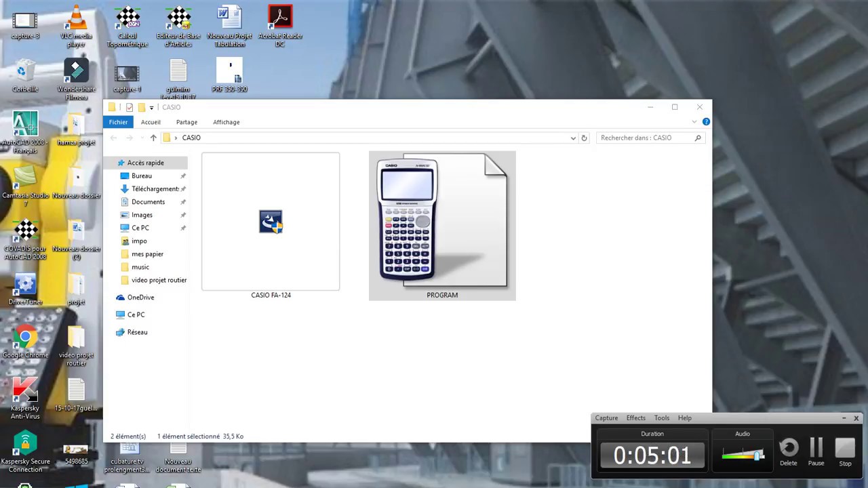Open the capture-3 desktop file

pos(25,26)
